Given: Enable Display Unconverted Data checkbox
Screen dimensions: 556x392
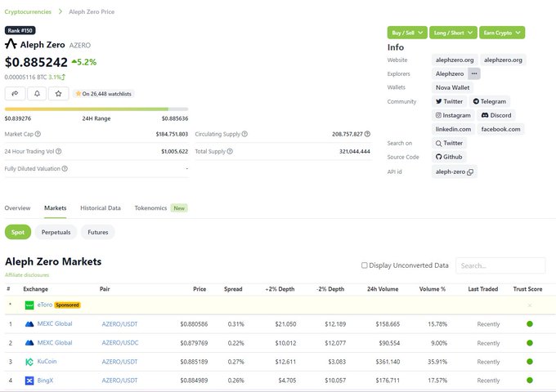Looking at the screenshot, I should click(x=364, y=265).
